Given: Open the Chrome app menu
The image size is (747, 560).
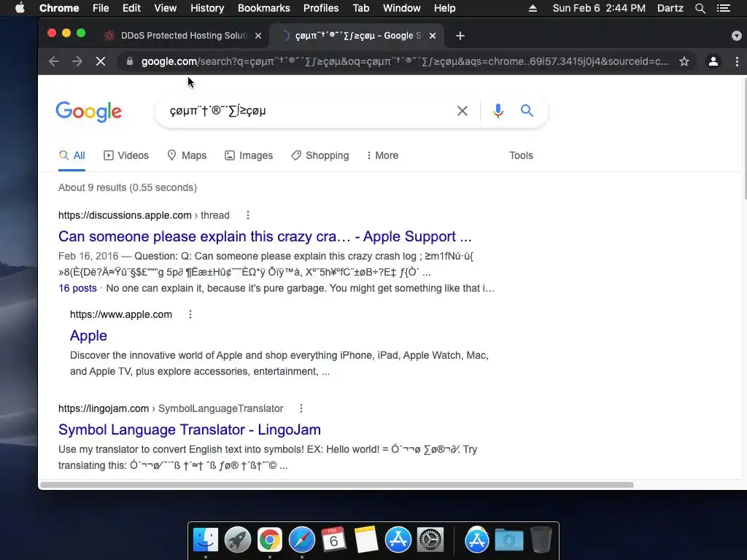Looking at the screenshot, I should [x=59, y=8].
